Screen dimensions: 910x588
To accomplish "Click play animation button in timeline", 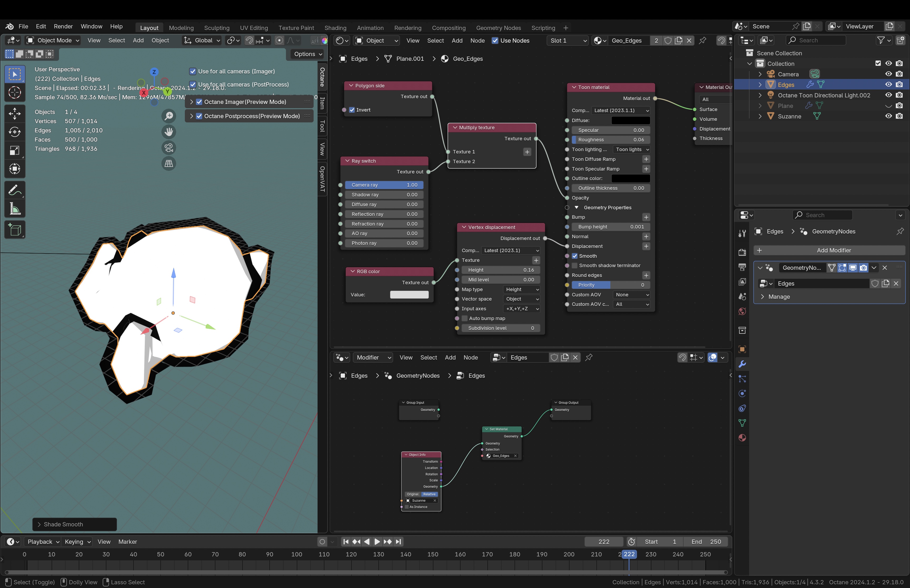I will (x=377, y=541).
